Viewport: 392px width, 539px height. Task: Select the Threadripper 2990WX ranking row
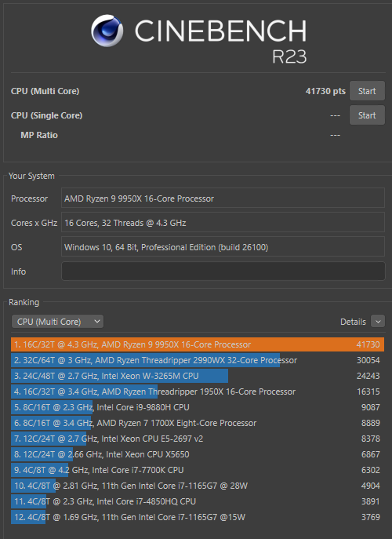pyautogui.click(x=198, y=360)
